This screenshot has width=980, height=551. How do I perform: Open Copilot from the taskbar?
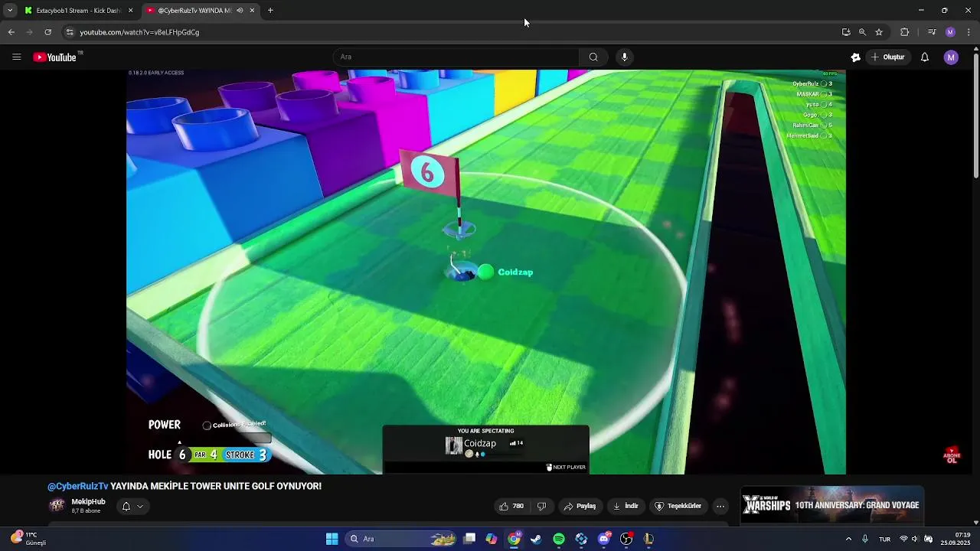492,539
